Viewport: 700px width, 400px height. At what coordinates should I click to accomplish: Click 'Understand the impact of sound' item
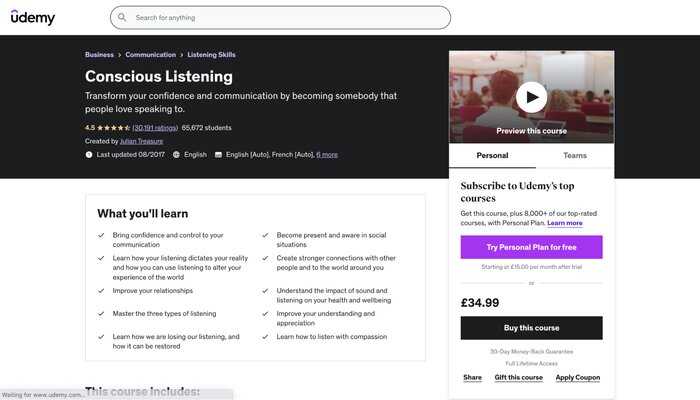[333, 295]
